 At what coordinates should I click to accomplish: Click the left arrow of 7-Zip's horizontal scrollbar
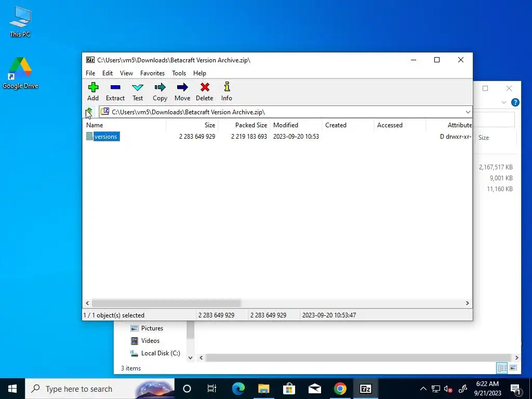[x=87, y=303]
